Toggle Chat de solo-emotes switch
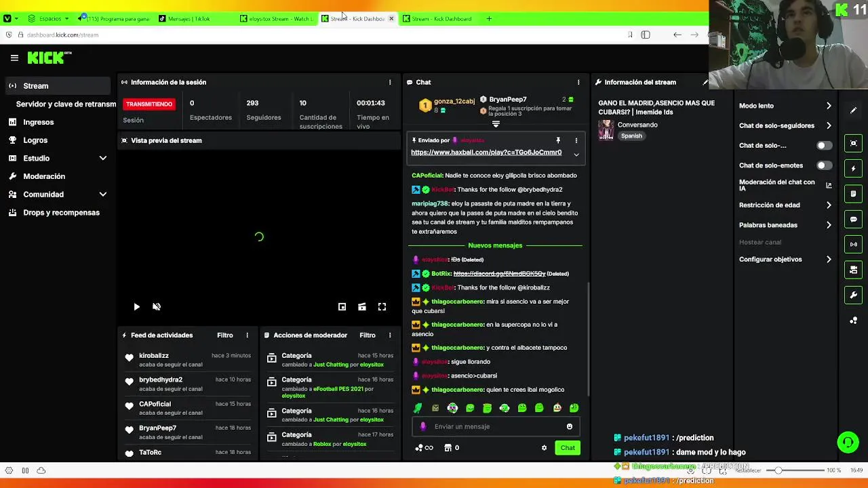 coord(824,165)
